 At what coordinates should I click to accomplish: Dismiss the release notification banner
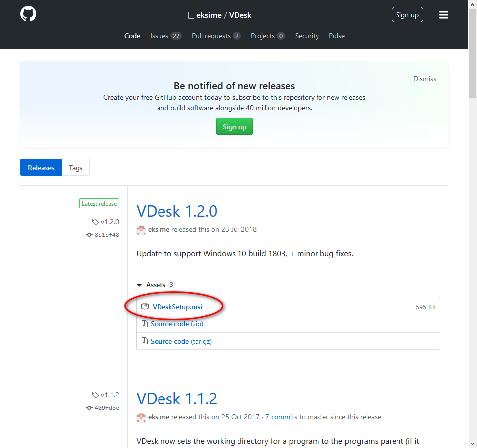pyautogui.click(x=424, y=79)
